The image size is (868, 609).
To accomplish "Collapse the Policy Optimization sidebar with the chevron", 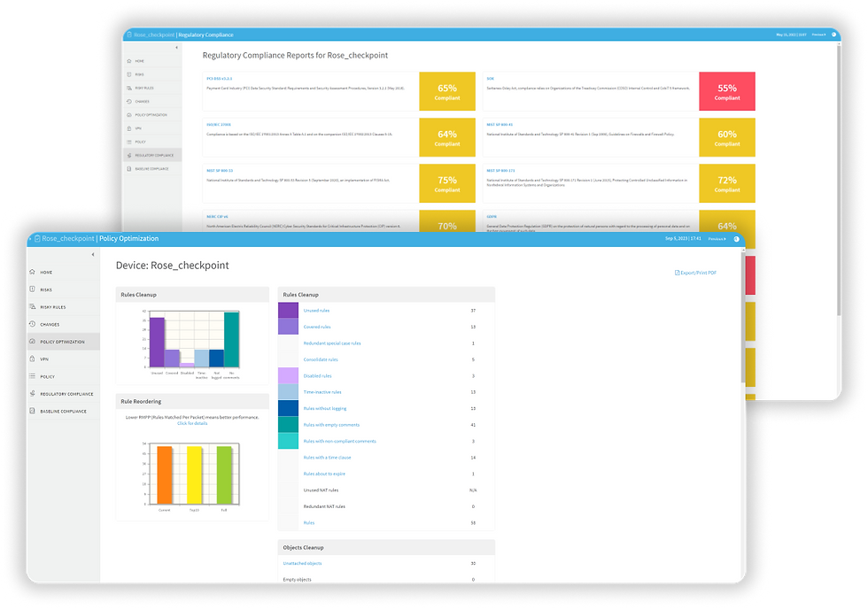I will tap(92, 254).
